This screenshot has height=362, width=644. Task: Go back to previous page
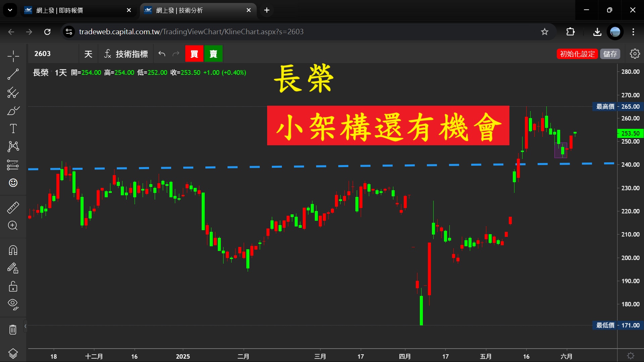point(11,32)
